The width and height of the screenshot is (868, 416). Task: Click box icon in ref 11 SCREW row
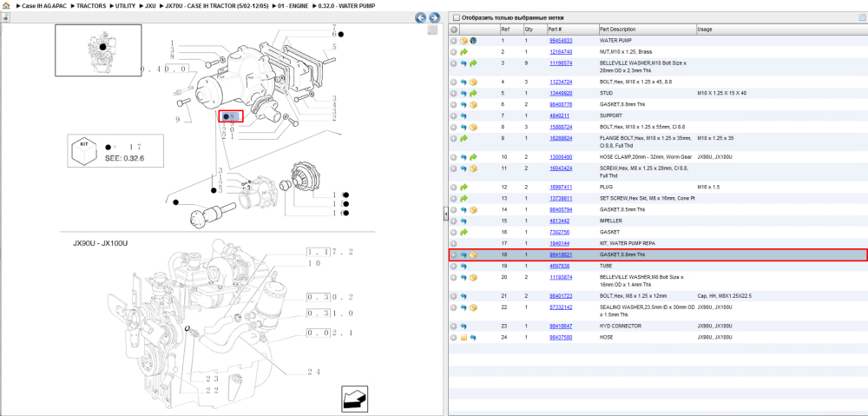click(473, 168)
